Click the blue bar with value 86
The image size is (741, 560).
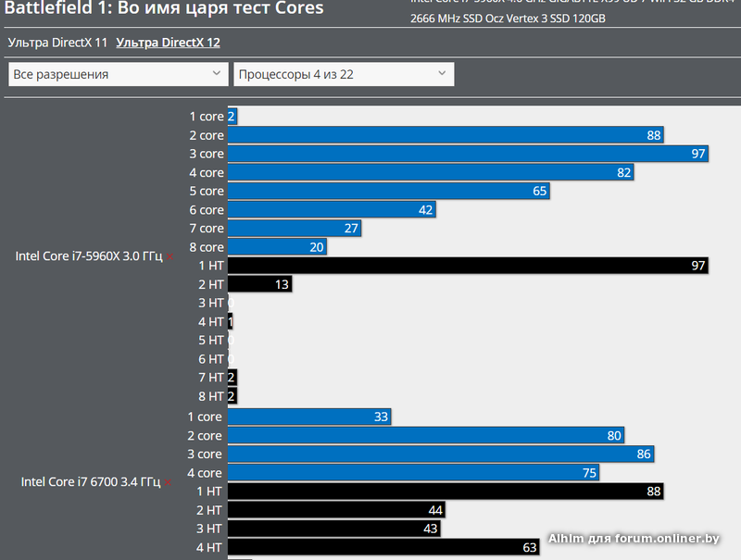[x=441, y=454]
